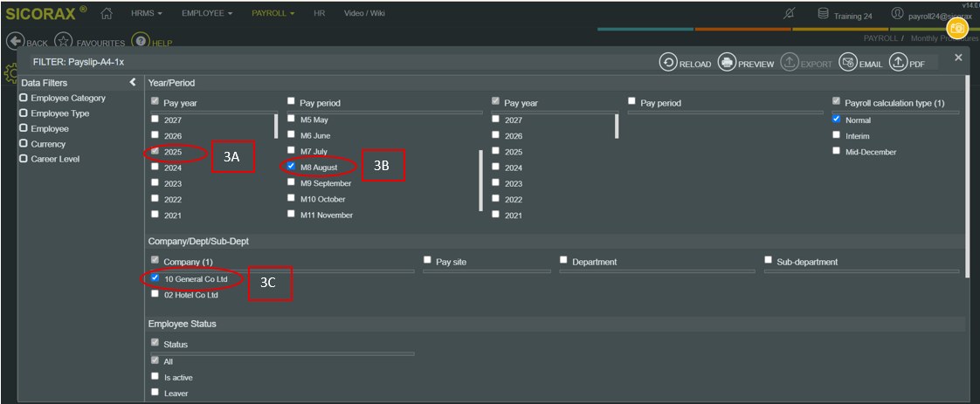This screenshot has height=404, width=980.
Task: Uncheck the M8 August pay period
Action: 291,167
